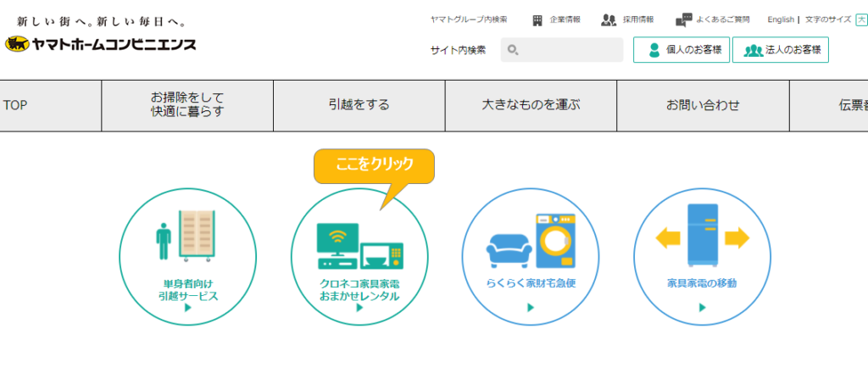The height and width of the screenshot is (368, 868).
Task: Click the ヤマトグループ内検索 link
Action: (469, 20)
